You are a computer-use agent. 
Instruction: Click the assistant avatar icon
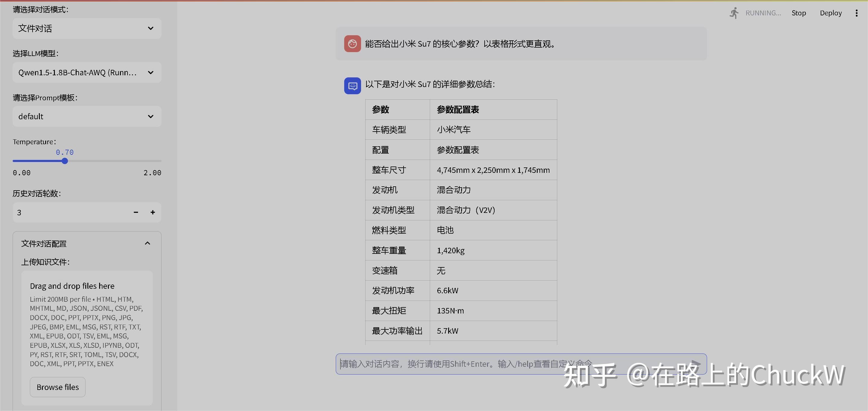[352, 86]
